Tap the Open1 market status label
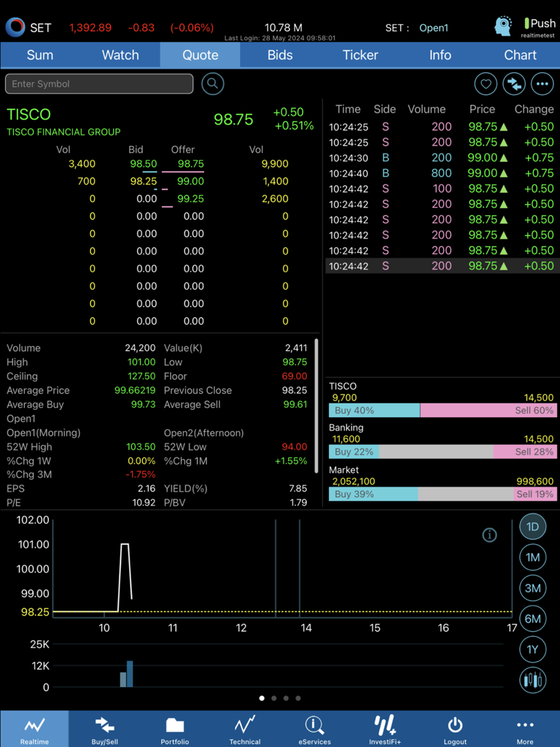The width and height of the screenshot is (560, 747). [x=433, y=28]
